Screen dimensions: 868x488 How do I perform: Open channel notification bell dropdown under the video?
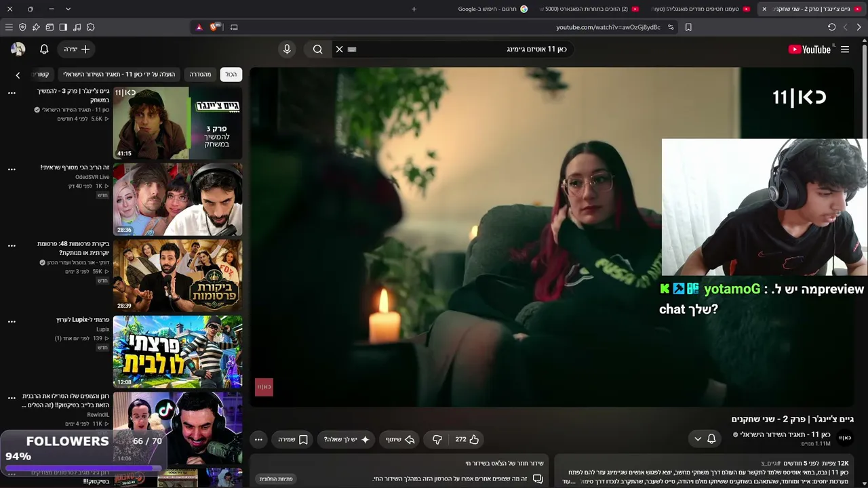click(705, 439)
